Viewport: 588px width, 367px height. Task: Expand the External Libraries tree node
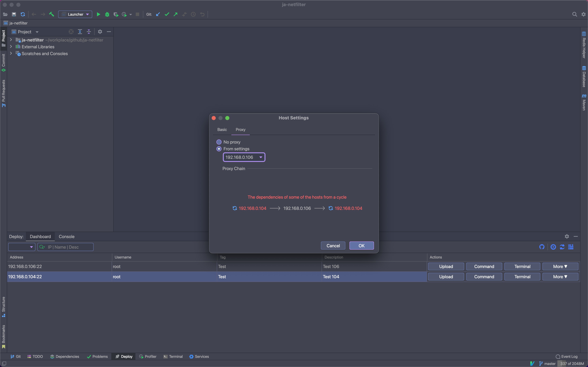tap(11, 47)
